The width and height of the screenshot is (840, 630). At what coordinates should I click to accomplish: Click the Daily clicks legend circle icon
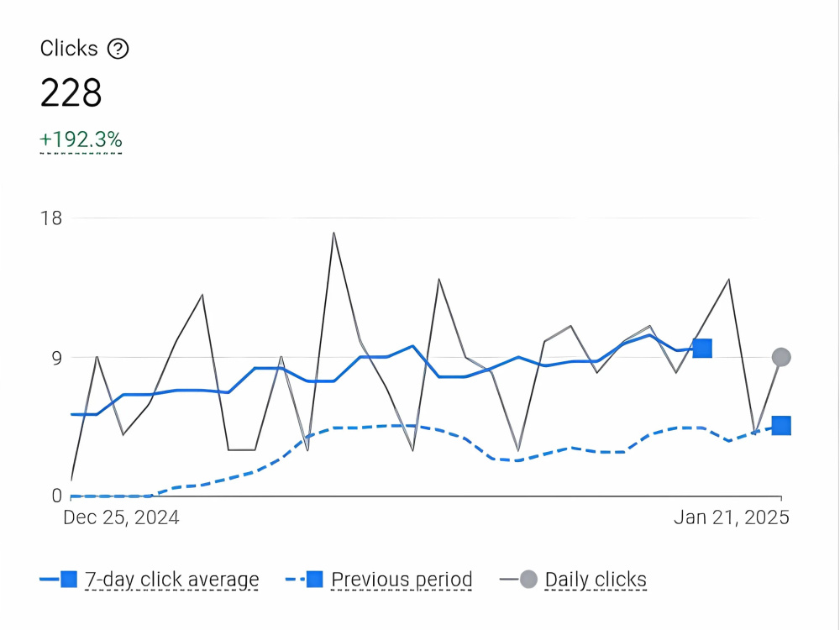pyautogui.click(x=528, y=579)
